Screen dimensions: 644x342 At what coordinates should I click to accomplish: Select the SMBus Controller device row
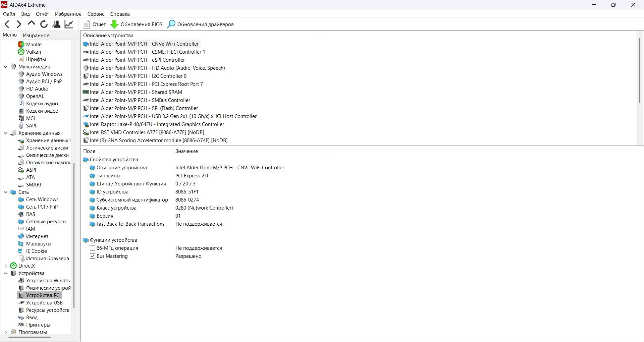coord(140,100)
